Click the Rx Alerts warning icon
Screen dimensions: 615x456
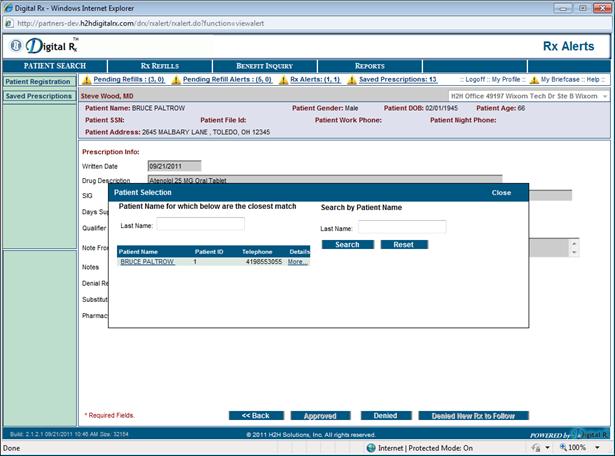(283, 79)
